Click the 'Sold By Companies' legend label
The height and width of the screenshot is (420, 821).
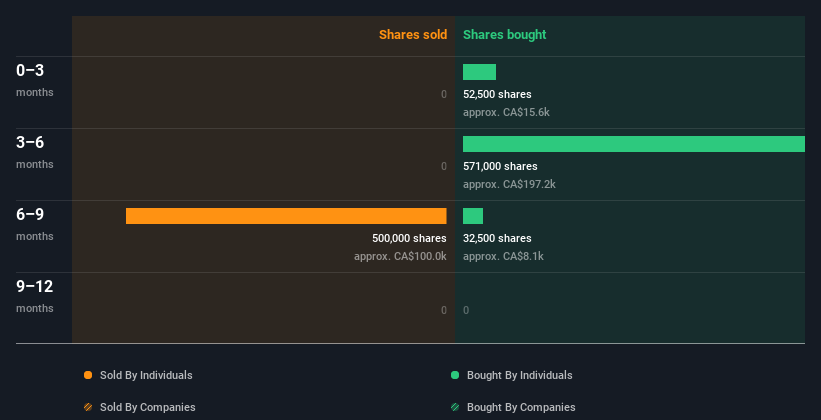148,407
